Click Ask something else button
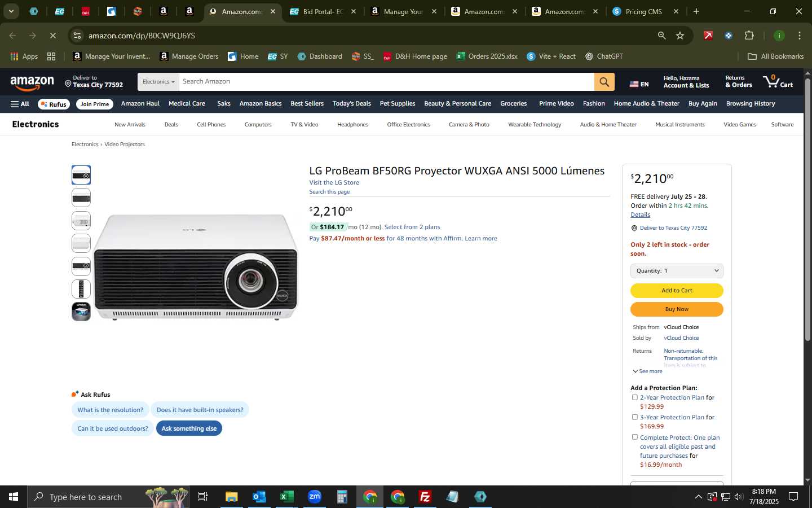Viewport: 812px width, 508px height. coord(189,428)
